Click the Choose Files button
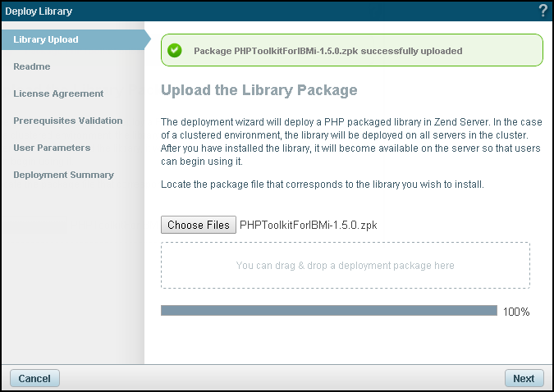Viewport: 554px width, 392px height. click(x=199, y=225)
